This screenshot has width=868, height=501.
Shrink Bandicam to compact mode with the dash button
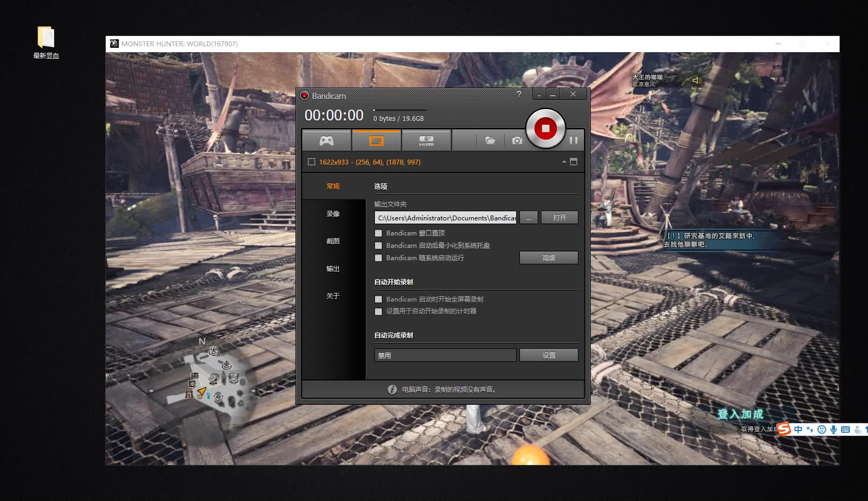[539, 95]
